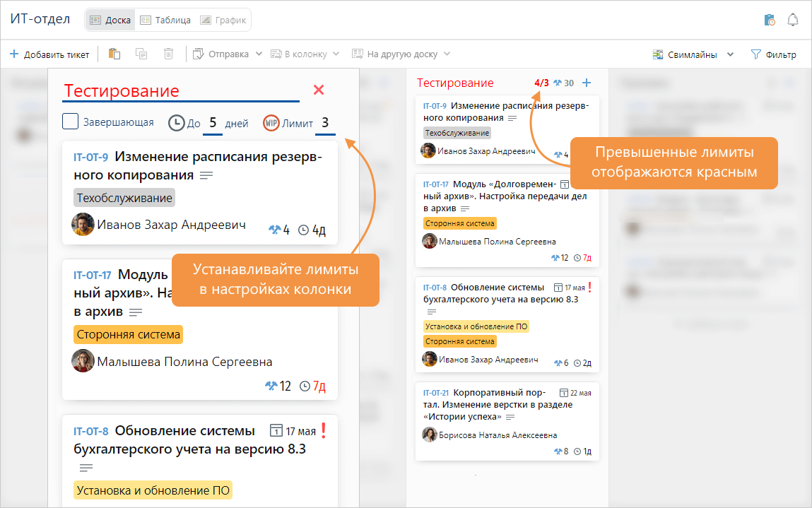Open the clipboard history icon in header
The width and height of the screenshot is (812, 508).
(770, 20)
